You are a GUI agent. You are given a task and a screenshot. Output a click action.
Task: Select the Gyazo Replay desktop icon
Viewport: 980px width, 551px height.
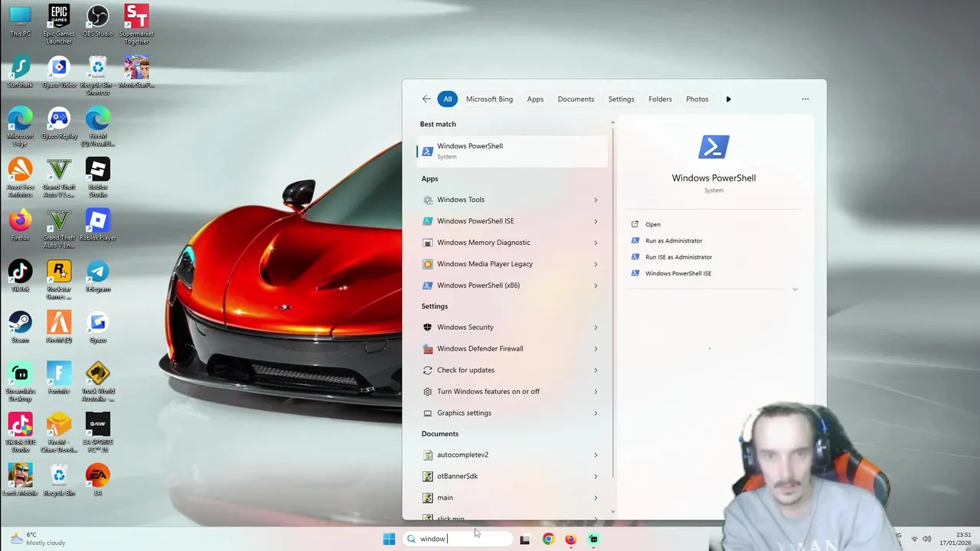pos(59,123)
